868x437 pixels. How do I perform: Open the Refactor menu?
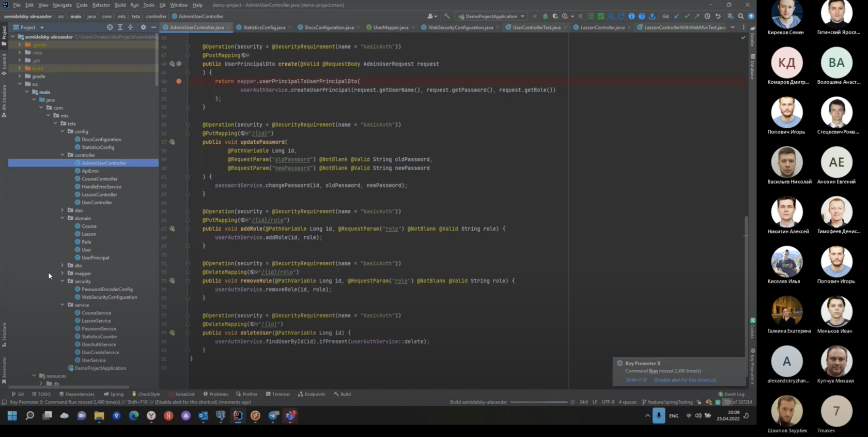101,5
